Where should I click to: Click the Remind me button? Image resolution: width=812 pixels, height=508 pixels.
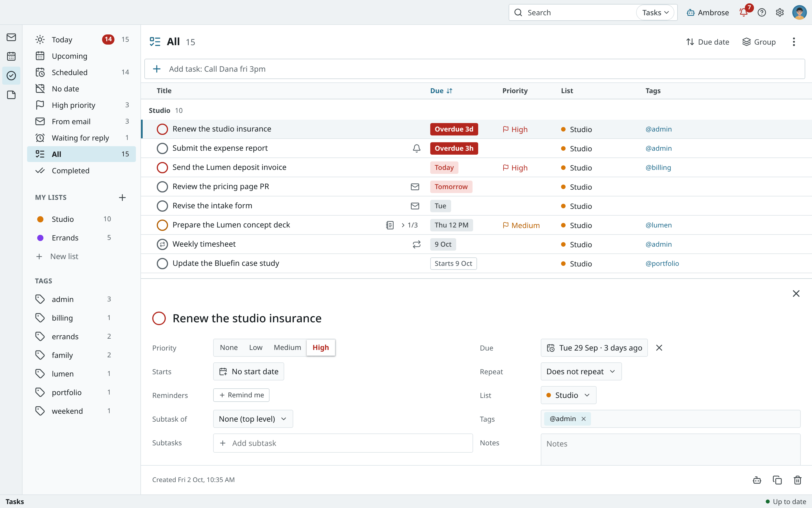point(241,395)
